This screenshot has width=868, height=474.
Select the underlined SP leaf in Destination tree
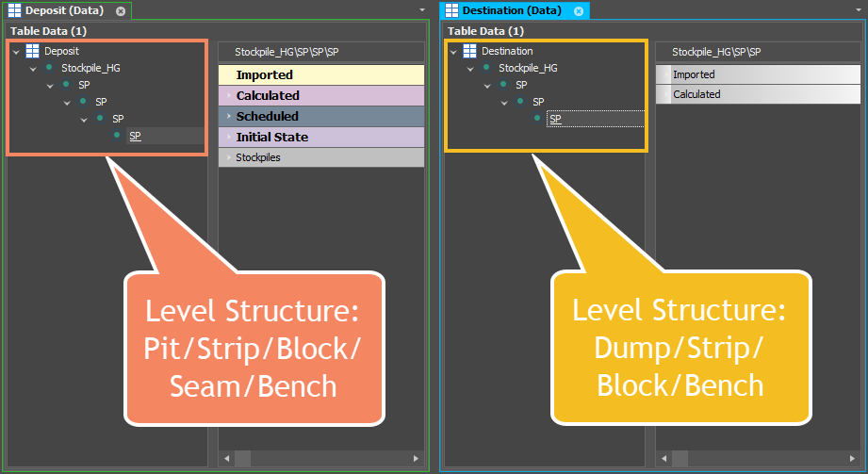point(555,119)
